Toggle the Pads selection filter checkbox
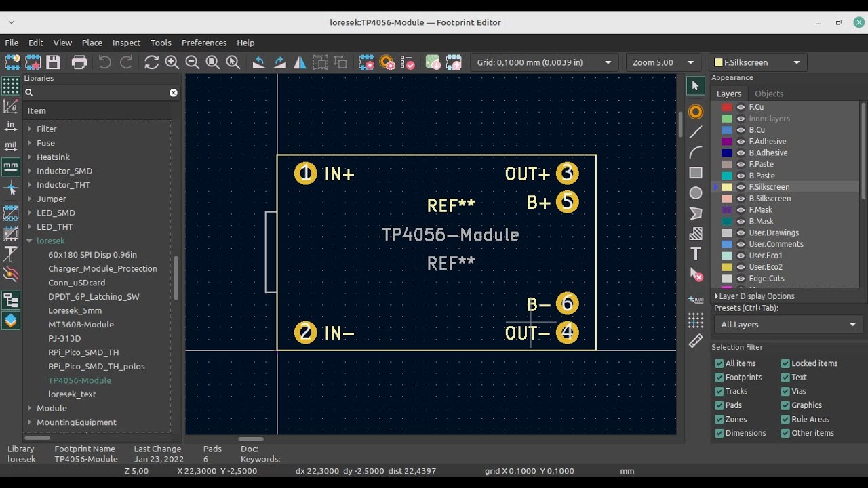Viewport: 868px width, 488px height. (719, 405)
